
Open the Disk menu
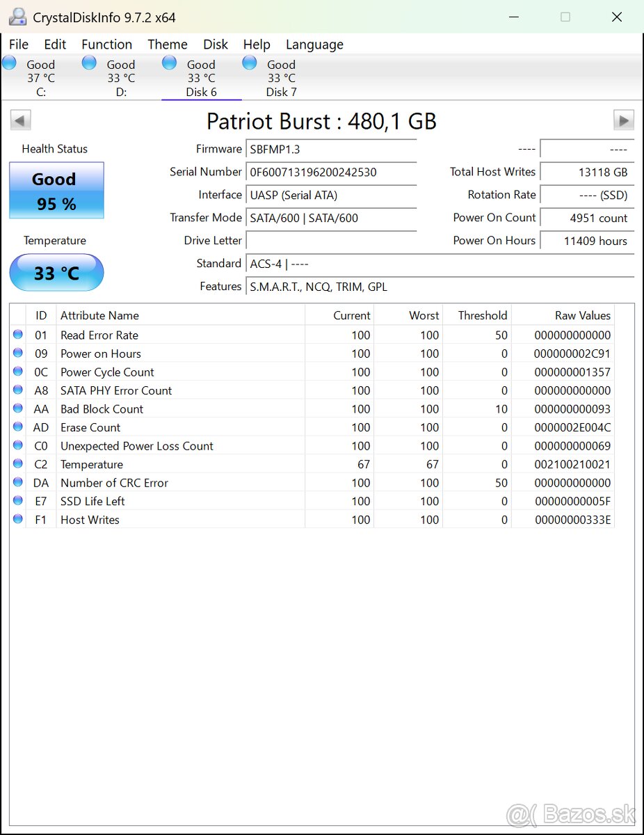[x=216, y=44]
